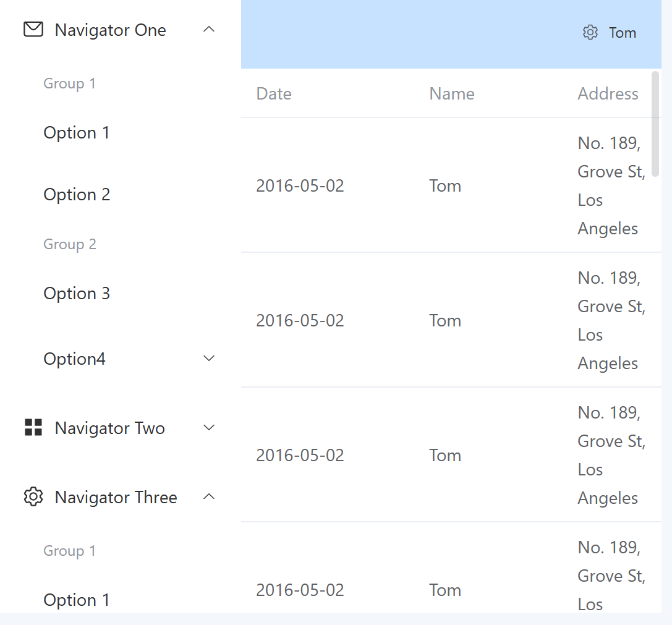Choose Option 3 under Group 2
672x625 pixels.
pos(77,294)
